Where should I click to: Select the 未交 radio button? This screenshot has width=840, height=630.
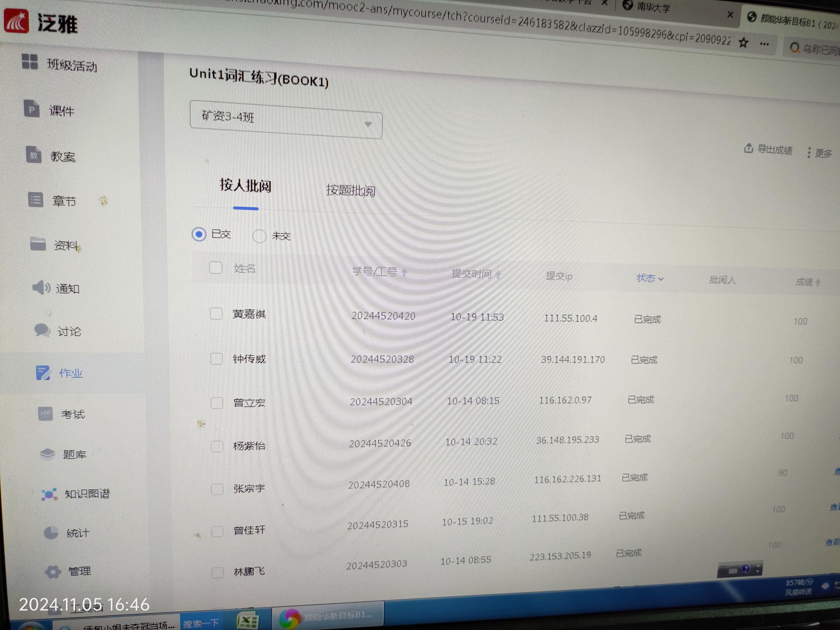click(x=259, y=236)
